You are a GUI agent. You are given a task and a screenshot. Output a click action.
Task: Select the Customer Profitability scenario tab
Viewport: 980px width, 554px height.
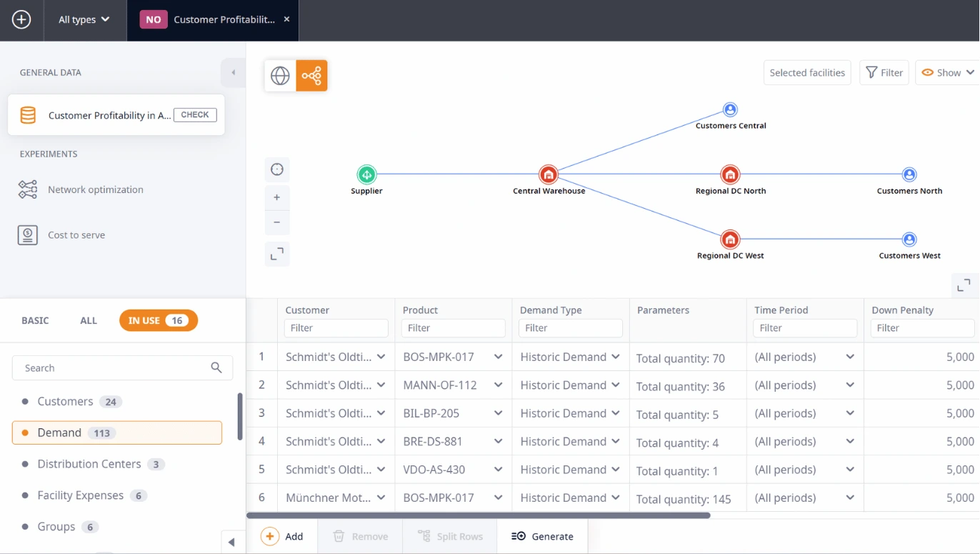pyautogui.click(x=213, y=20)
